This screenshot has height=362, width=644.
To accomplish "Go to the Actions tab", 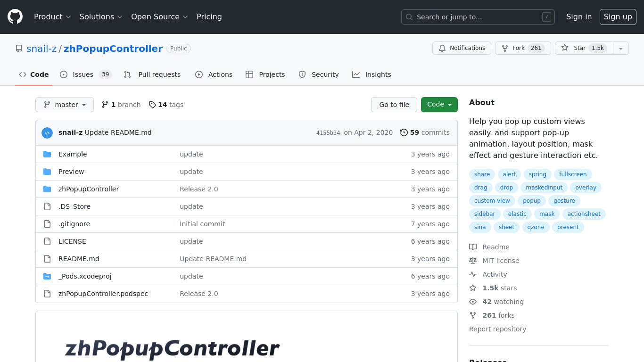I will pyautogui.click(x=214, y=74).
